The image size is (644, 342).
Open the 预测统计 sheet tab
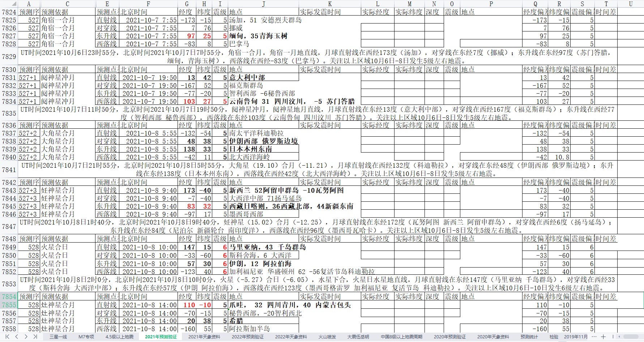point(529,337)
